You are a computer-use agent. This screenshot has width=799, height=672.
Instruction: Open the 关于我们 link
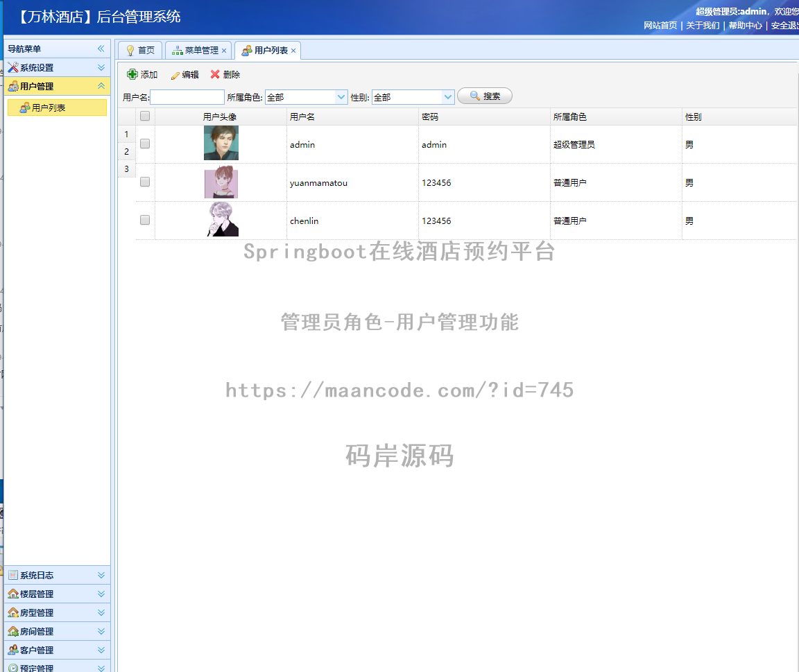[703, 26]
